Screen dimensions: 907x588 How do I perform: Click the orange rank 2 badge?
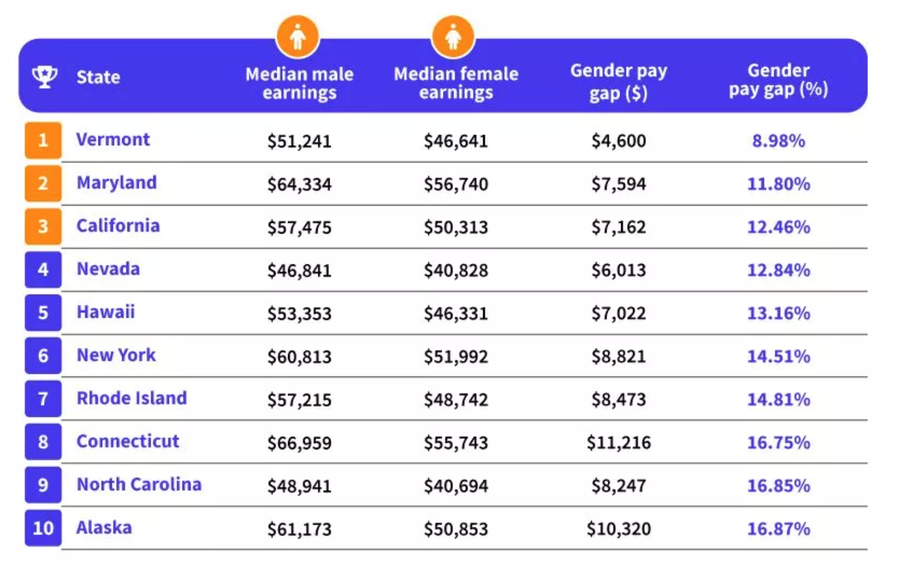(x=43, y=183)
